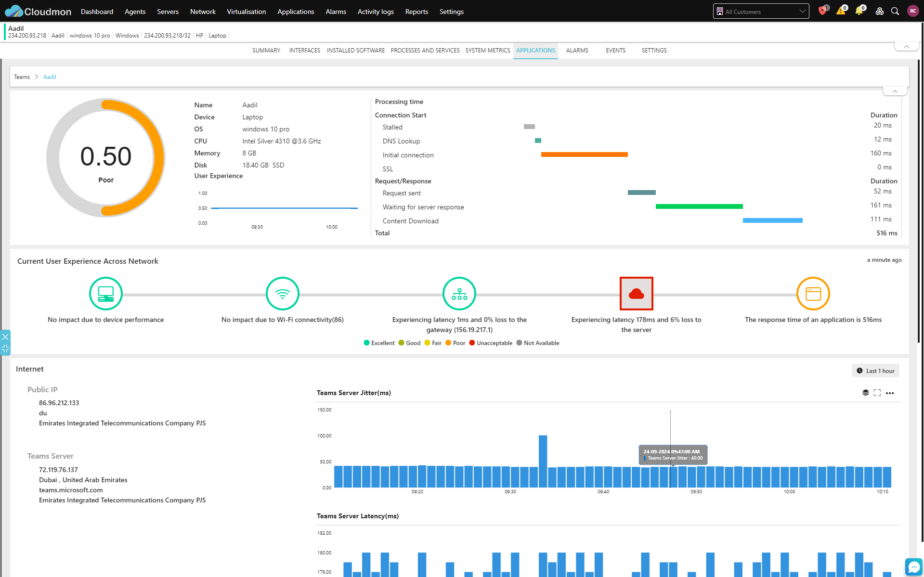The height and width of the screenshot is (577, 924).
Task: Open the All Customers dropdown
Action: tap(761, 11)
